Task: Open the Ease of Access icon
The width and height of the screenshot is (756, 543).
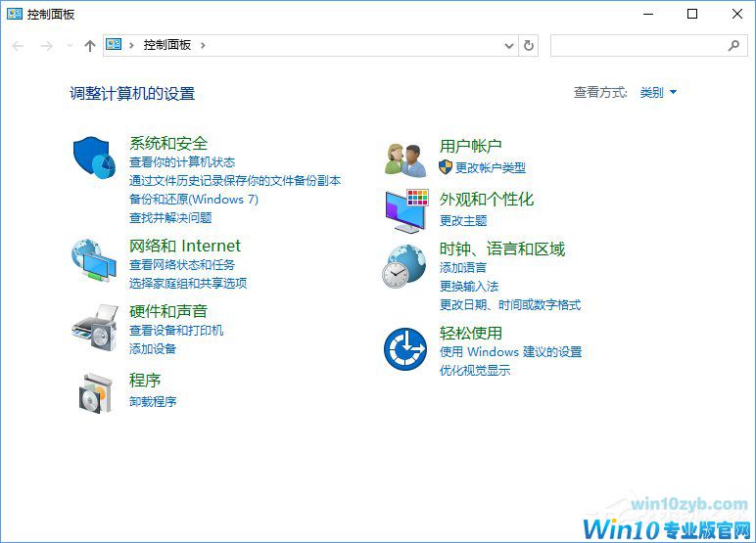Action: tap(405, 349)
